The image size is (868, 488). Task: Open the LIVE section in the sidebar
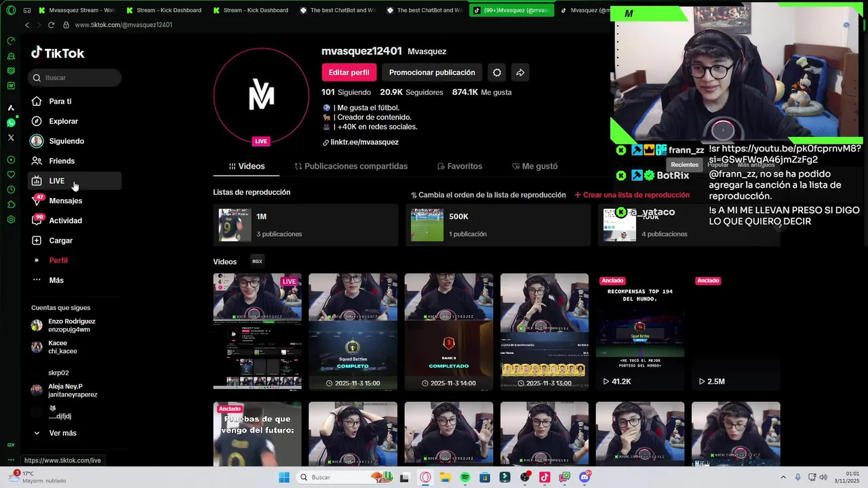tap(75, 181)
